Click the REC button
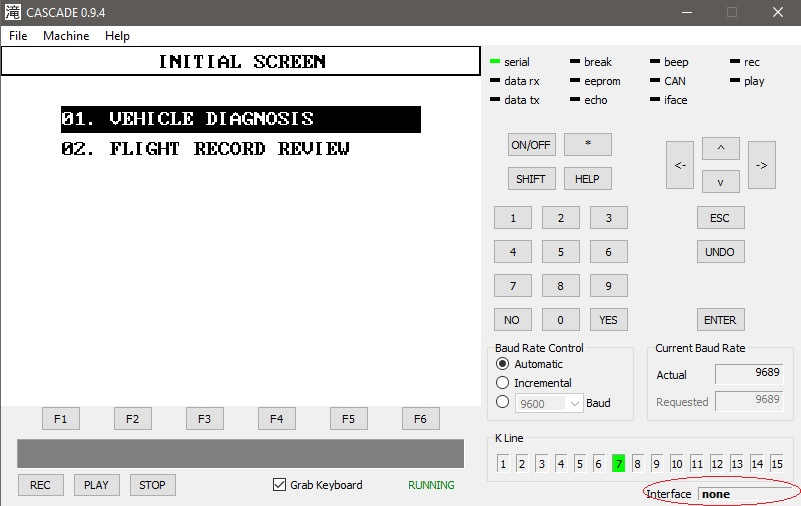This screenshot has width=801, height=506. 41,485
